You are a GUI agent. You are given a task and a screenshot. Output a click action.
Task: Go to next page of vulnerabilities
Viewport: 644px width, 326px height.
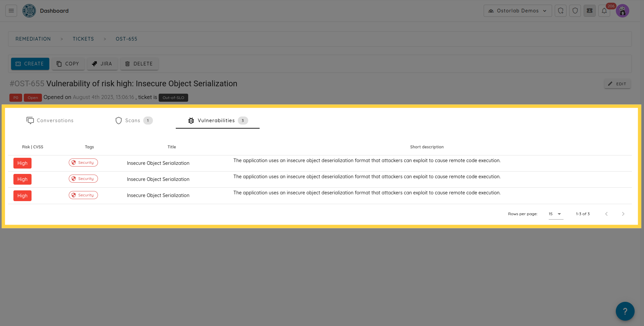623,214
